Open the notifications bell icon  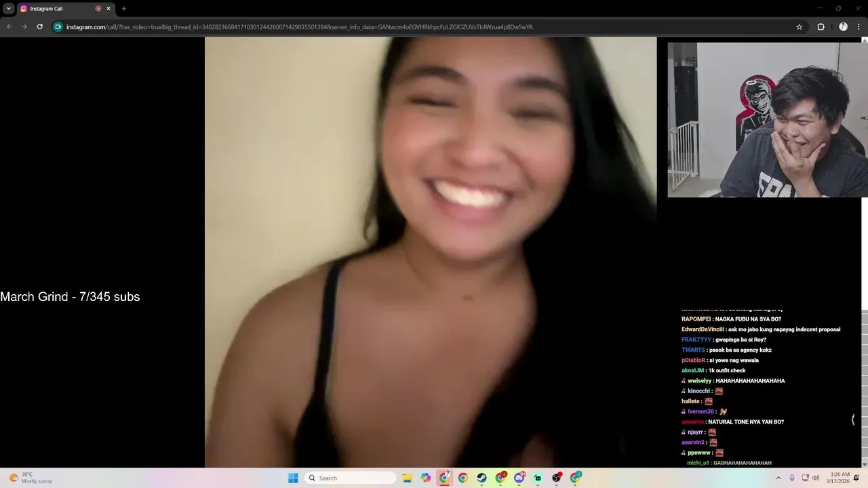tap(856, 478)
